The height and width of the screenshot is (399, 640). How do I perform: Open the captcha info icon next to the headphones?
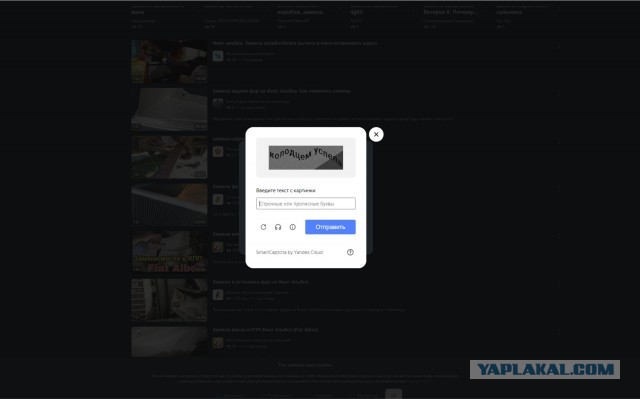(x=293, y=227)
